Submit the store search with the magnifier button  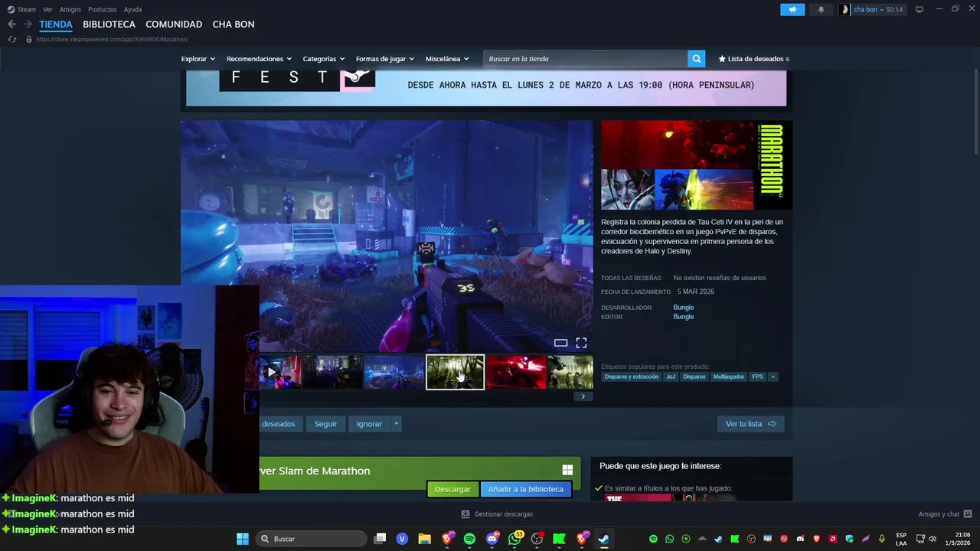coord(696,59)
